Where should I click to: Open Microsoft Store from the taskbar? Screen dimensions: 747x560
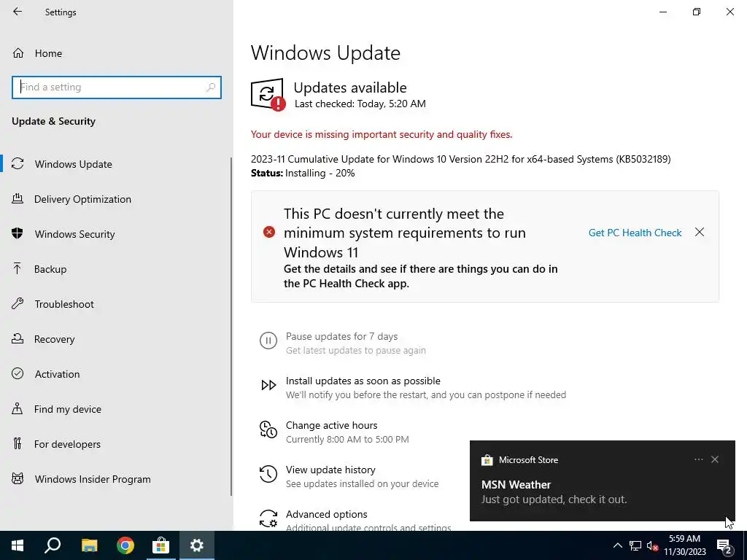tap(161, 545)
